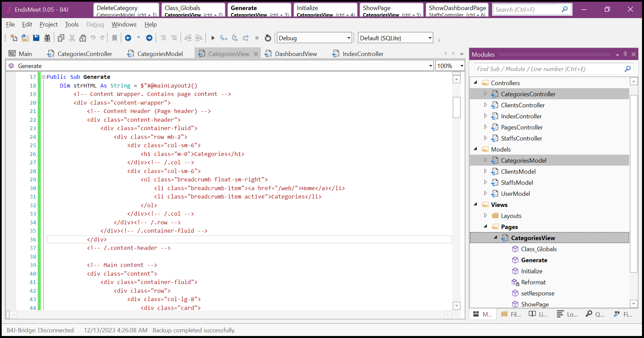Click the Run play button in toolbar

[x=213, y=38]
